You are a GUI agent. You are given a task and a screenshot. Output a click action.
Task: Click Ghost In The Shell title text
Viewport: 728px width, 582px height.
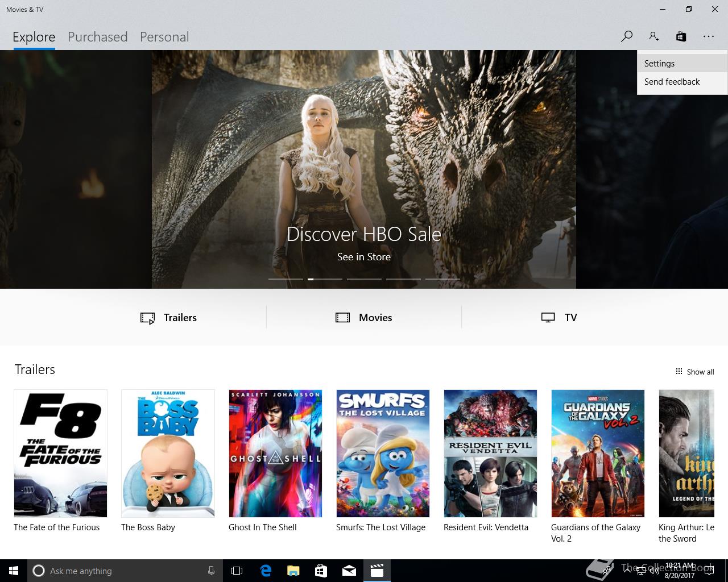coord(263,527)
